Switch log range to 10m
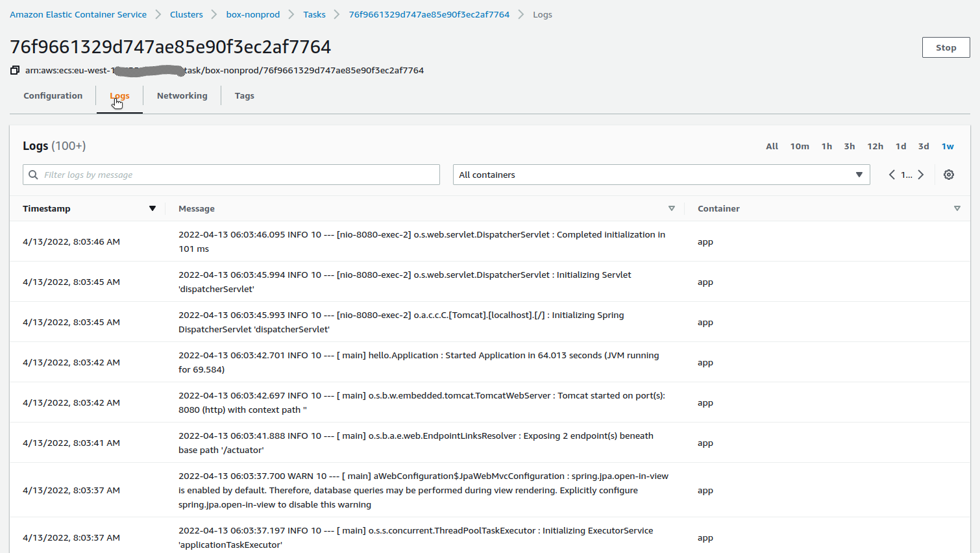Image resolution: width=980 pixels, height=553 pixels. 800,146
